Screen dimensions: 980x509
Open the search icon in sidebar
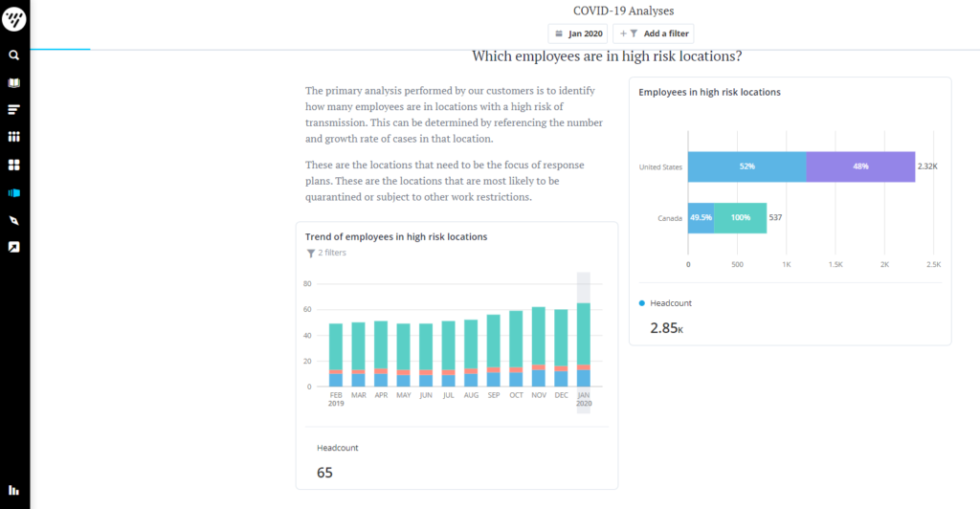13,55
